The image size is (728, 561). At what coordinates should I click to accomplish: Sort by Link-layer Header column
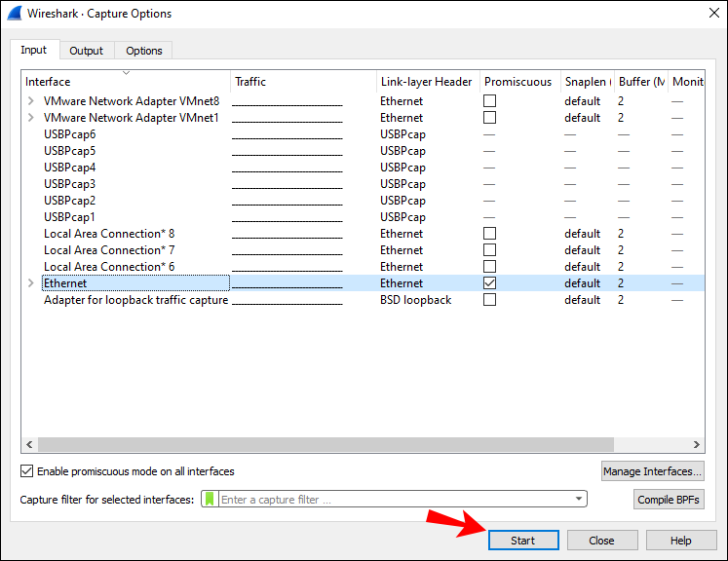[428, 82]
